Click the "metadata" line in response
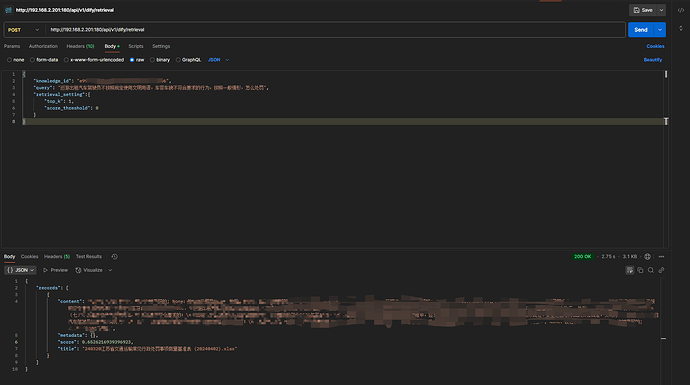690x385 pixels. pyautogui.click(x=78, y=335)
